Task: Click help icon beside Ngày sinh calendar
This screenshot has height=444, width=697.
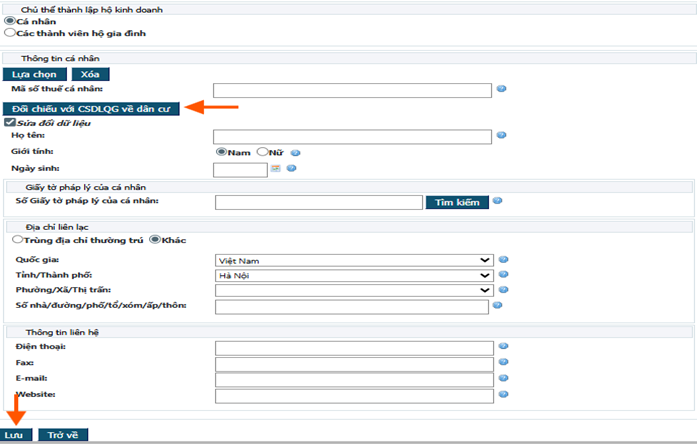Action: tap(291, 168)
